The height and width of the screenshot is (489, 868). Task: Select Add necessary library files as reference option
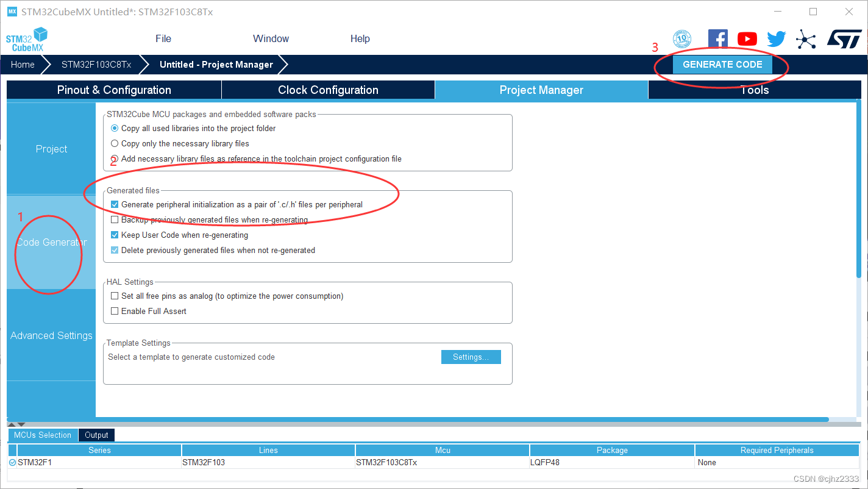[115, 159]
